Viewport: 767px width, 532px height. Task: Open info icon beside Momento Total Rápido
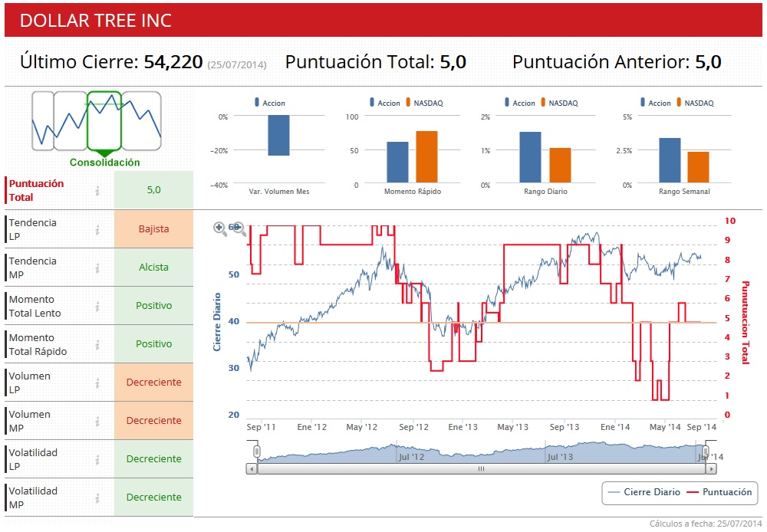(x=97, y=345)
